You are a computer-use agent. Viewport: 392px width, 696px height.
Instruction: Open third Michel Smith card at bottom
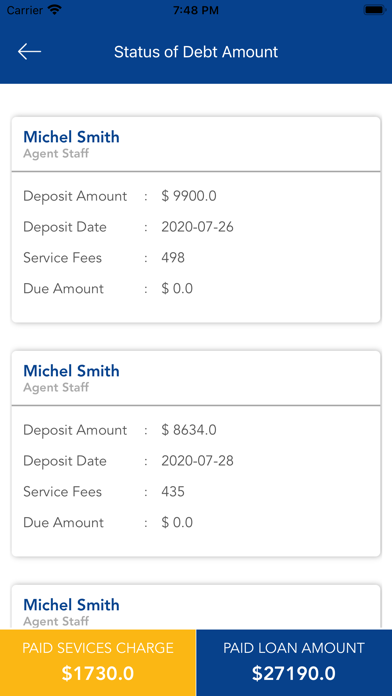(196, 607)
